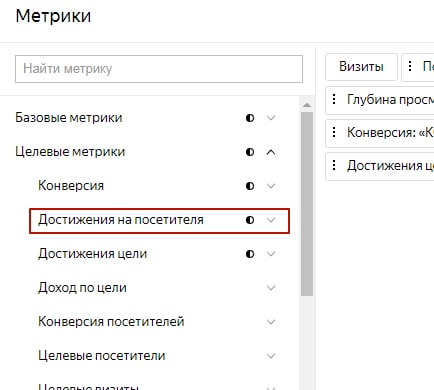
Task: Click the Глубина просм metric chip
Action: tap(380, 100)
